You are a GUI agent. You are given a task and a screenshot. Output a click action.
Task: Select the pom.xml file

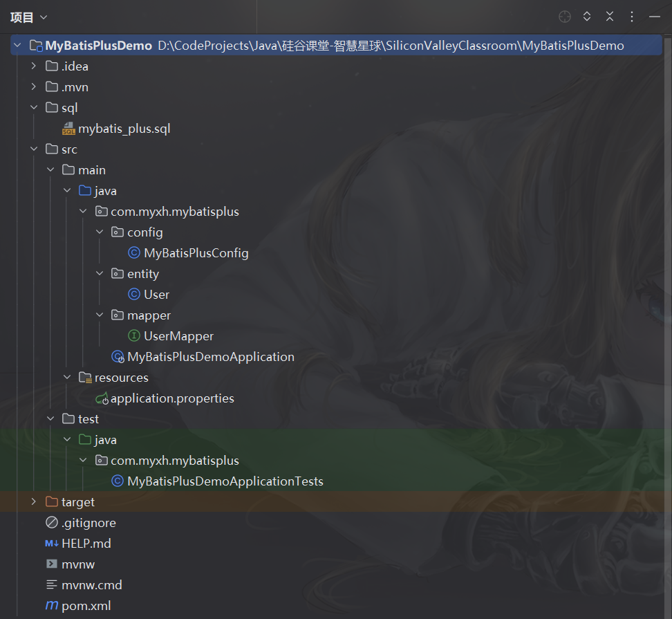86,605
